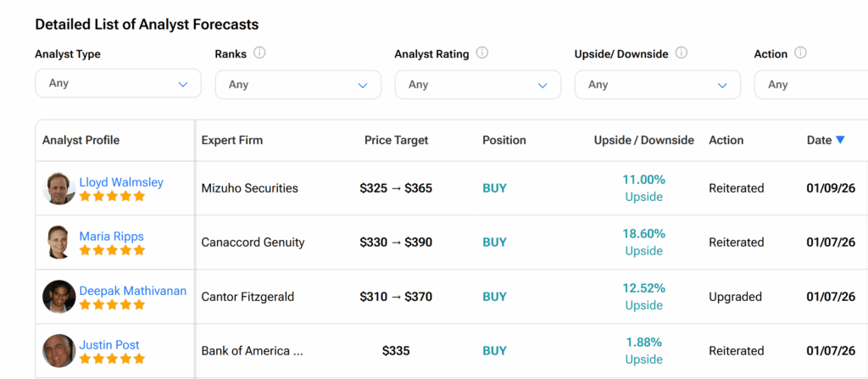The image size is (868, 379).
Task: Open the Analyst Rating dropdown
Action: point(477,85)
